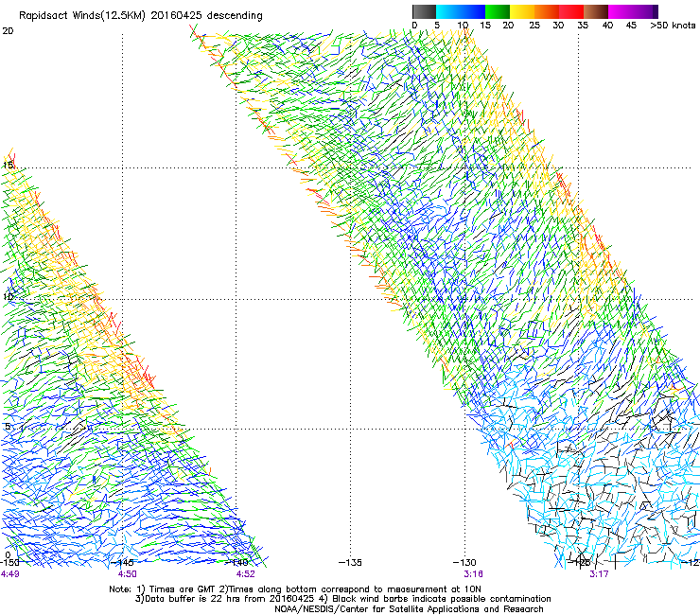
Task: Click the red 30–35 knots legend swatch
Action: (x=571, y=11)
